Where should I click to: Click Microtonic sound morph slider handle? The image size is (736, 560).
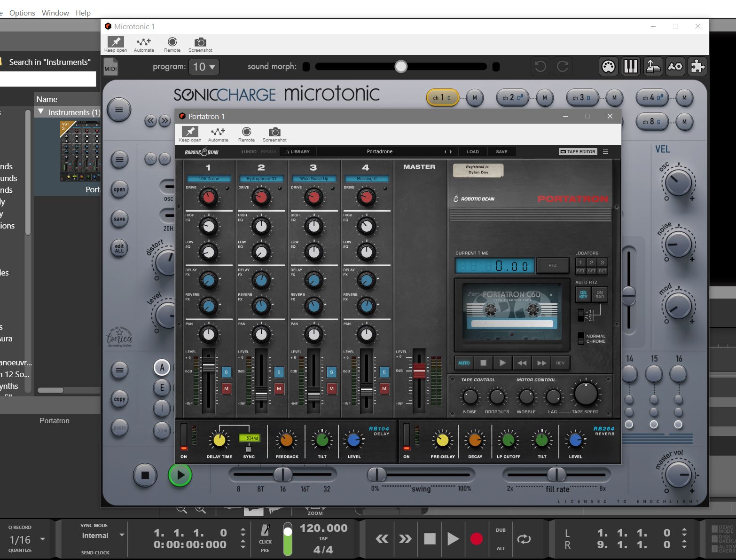[401, 67]
